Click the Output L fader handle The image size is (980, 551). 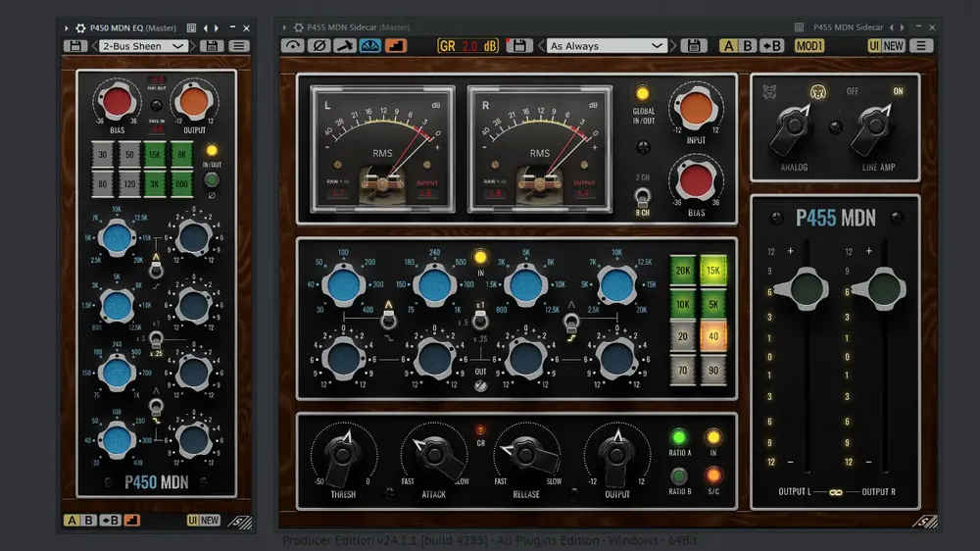tap(803, 289)
